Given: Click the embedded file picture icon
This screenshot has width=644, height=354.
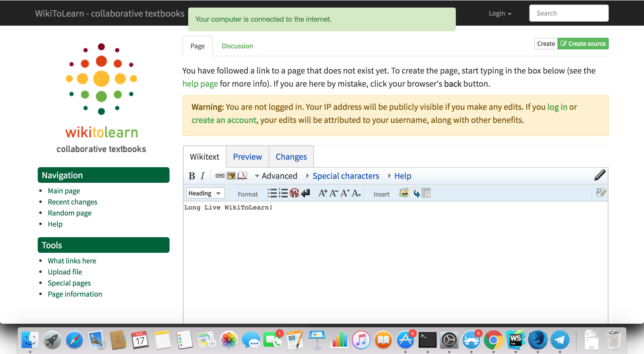Looking at the screenshot, I should (231, 176).
